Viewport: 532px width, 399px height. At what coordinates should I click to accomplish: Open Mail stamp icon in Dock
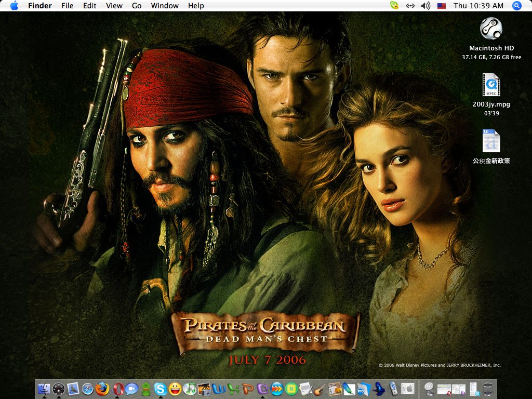pyautogui.click(x=73, y=389)
